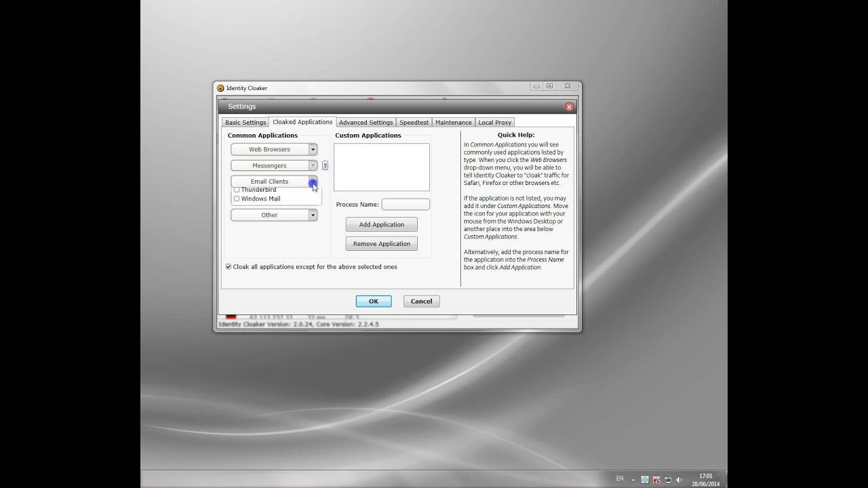Expand the Messengers dropdown
The width and height of the screenshot is (868, 488).
pos(313,165)
